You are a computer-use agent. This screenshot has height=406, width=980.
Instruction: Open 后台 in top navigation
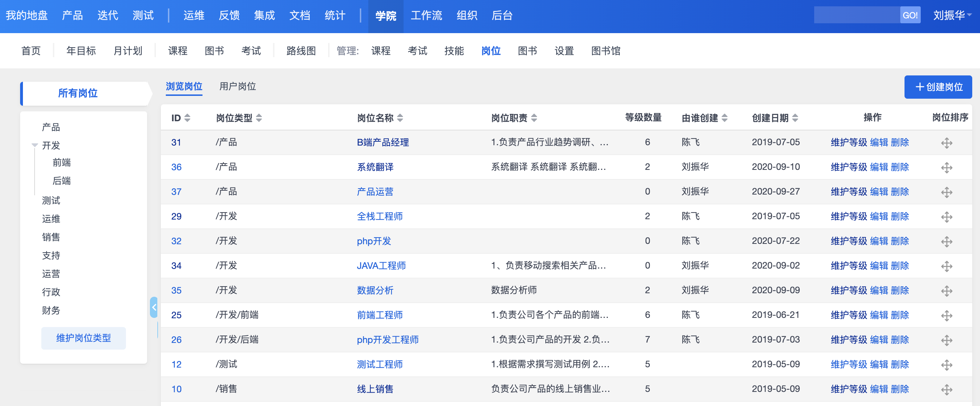click(x=502, y=15)
